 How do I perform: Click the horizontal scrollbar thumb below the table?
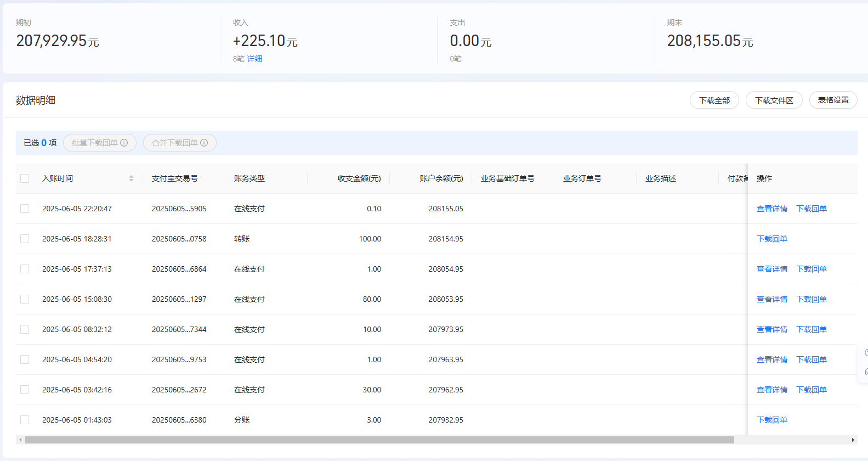(x=379, y=440)
